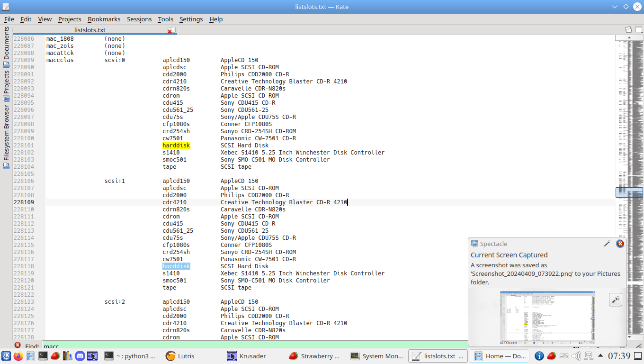Open the Bookmarks menu
644x364 pixels.
click(x=104, y=19)
